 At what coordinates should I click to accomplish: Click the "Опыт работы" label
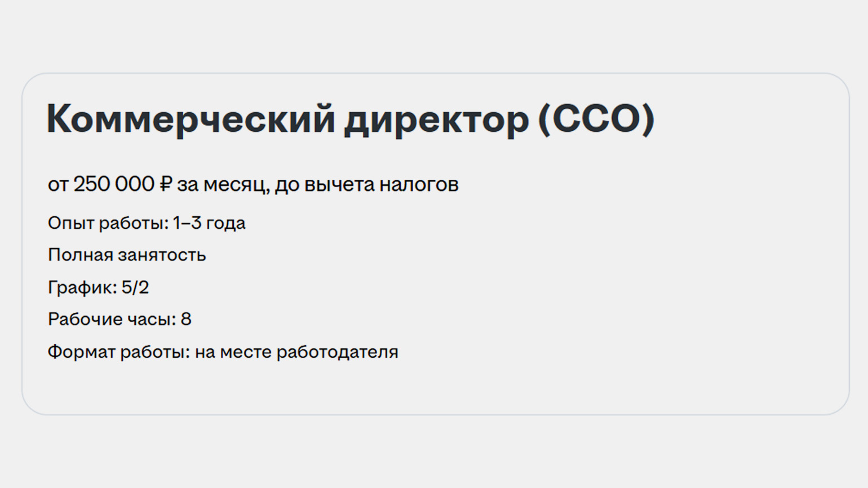pos(108,223)
